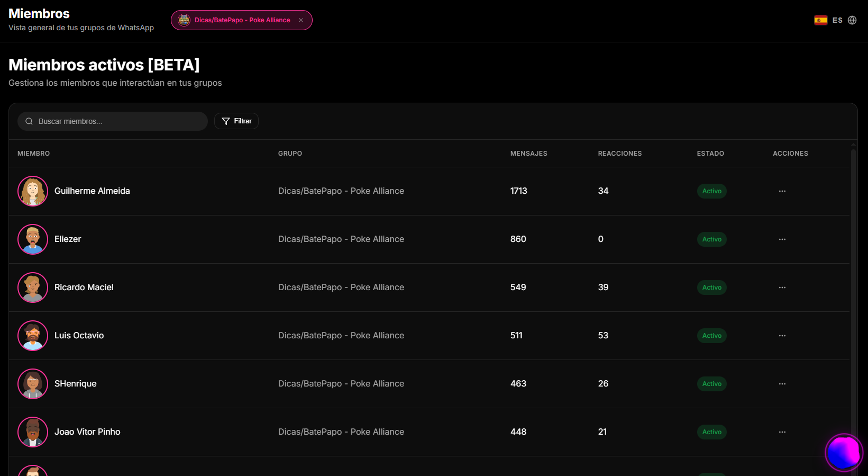Open actions menu for Ricardo Maciel
868x476 pixels.
(x=782, y=288)
